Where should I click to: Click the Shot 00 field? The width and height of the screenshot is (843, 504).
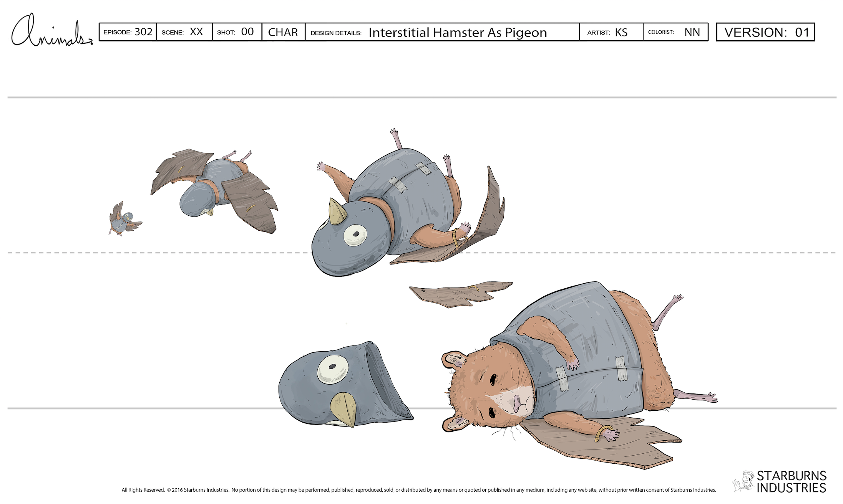pos(237,32)
